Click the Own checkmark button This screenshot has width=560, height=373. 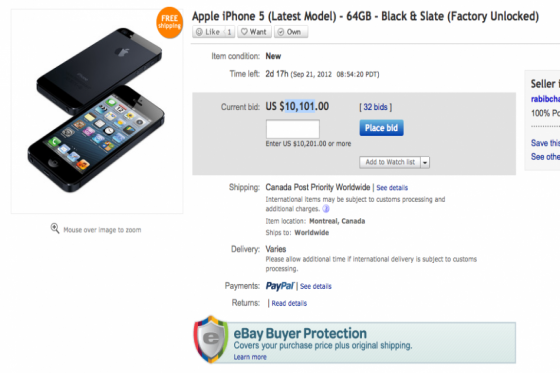coord(290,32)
